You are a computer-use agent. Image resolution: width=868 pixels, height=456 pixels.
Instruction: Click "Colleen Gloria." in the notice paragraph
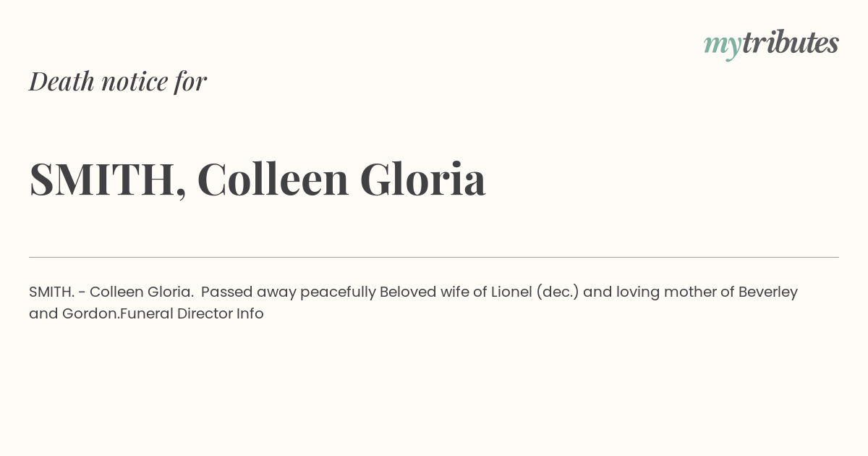click(142, 292)
